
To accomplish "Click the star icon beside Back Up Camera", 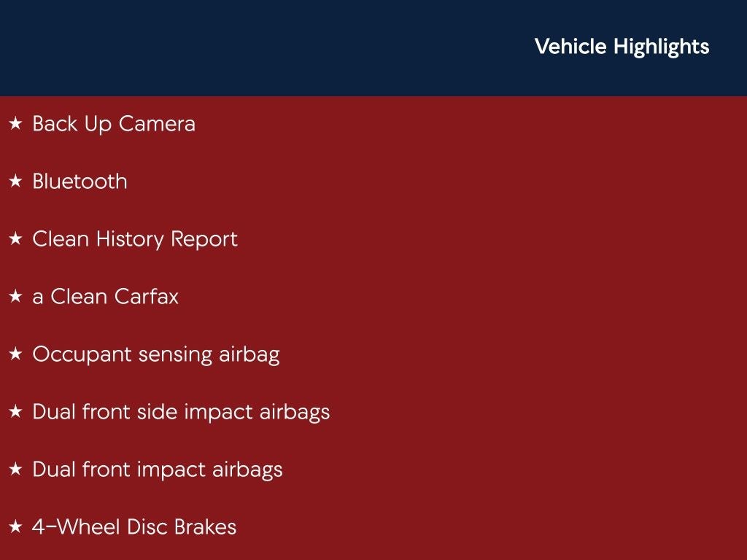I will click(x=16, y=124).
